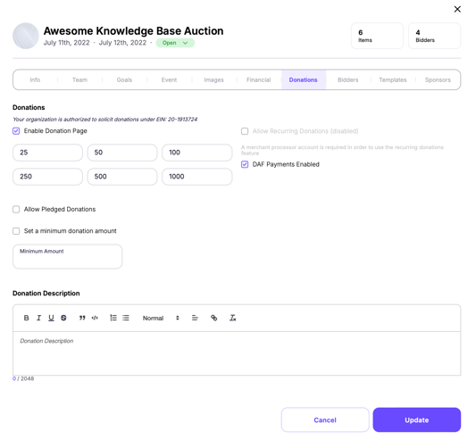The image size is (476, 448).
Task: Open the text alignment dropdown
Action: point(195,318)
